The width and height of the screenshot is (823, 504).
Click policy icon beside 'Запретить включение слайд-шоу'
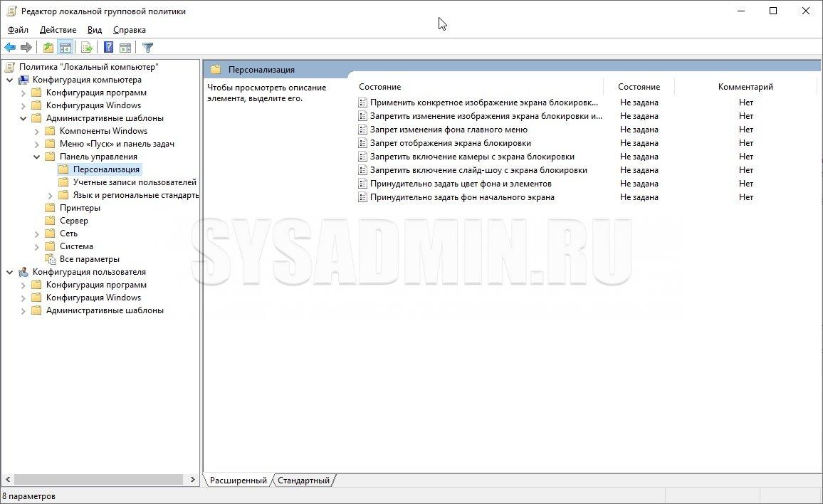pyautogui.click(x=362, y=171)
